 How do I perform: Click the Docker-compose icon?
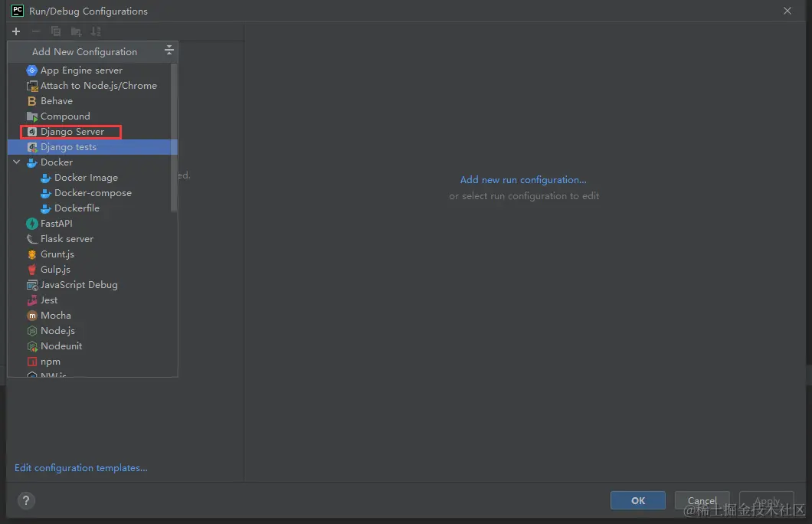(x=45, y=193)
